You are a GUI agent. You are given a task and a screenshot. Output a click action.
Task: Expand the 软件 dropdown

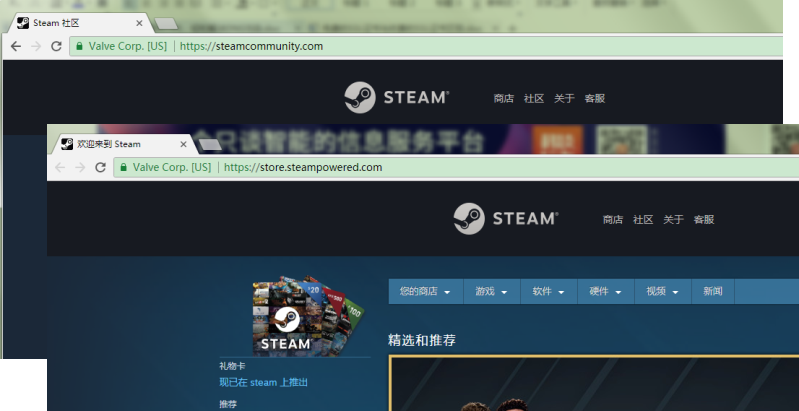coord(549,291)
